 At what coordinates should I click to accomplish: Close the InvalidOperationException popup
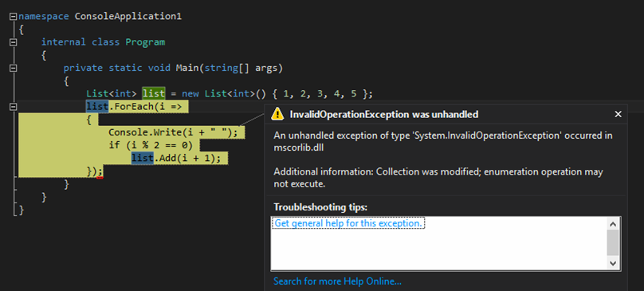(618, 114)
